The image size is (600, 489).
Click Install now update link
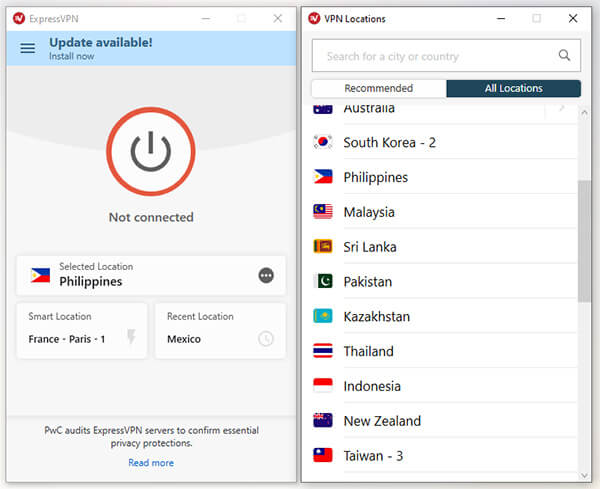tap(72, 56)
